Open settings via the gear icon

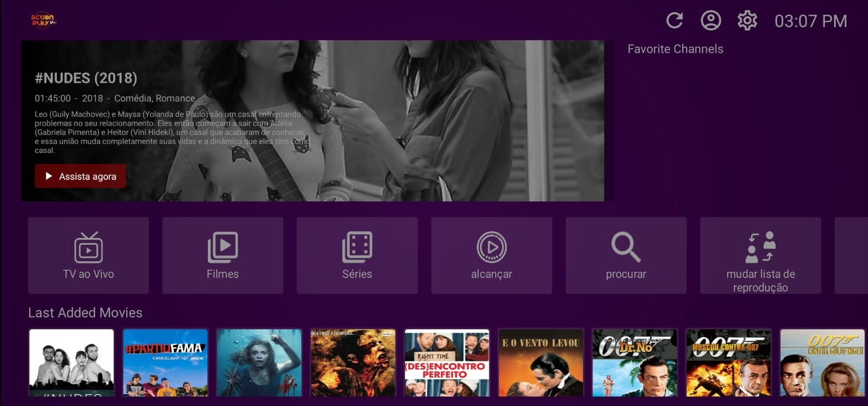[747, 21]
